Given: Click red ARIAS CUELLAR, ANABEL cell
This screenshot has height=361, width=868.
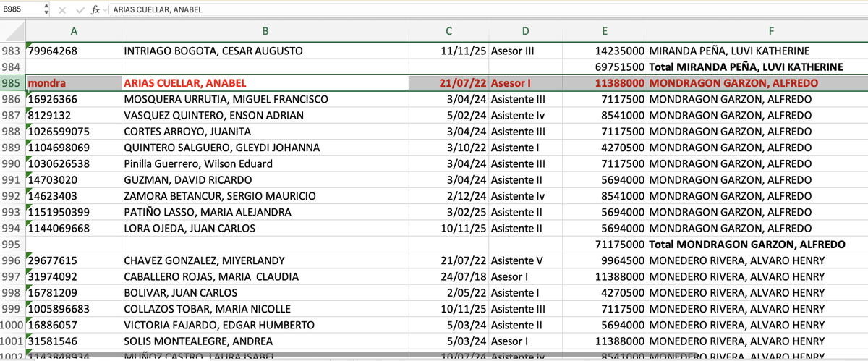Looking at the screenshot, I should coord(265,83).
